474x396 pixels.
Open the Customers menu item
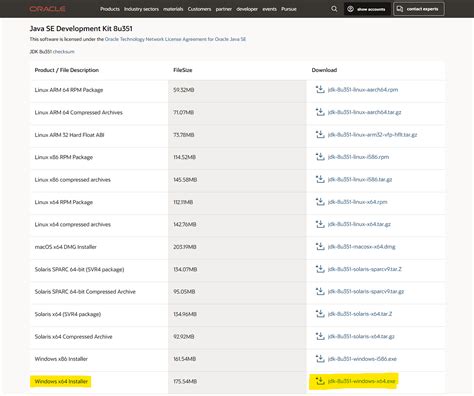coord(199,9)
